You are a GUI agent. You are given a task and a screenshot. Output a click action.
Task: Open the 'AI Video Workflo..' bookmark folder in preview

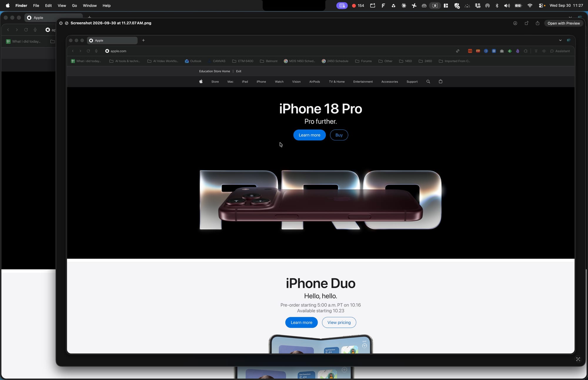tap(163, 61)
